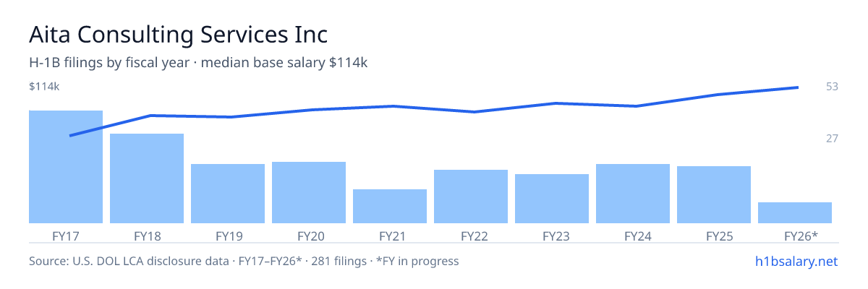Click the FY23 bar
Screen dimensions: 868x289
pyautogui.click(x=552, y=199)
